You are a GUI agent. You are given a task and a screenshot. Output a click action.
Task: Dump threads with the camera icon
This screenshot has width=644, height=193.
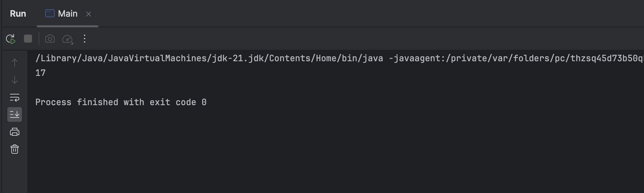(50, 39)
